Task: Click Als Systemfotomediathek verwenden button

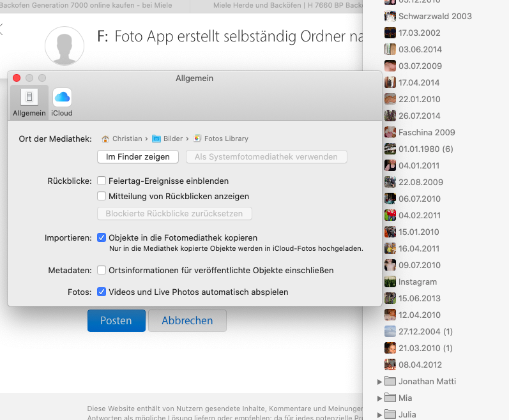Action: (266, 156)
